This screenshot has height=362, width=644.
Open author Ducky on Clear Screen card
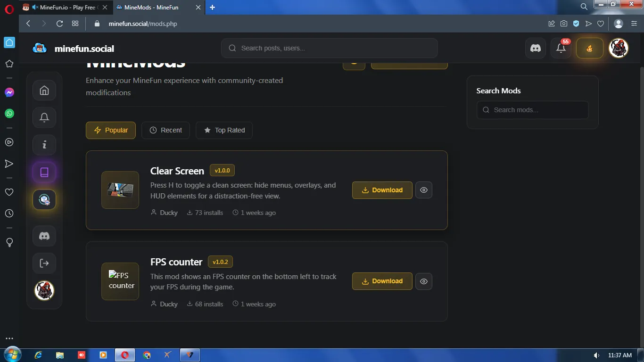click(164, 213)
